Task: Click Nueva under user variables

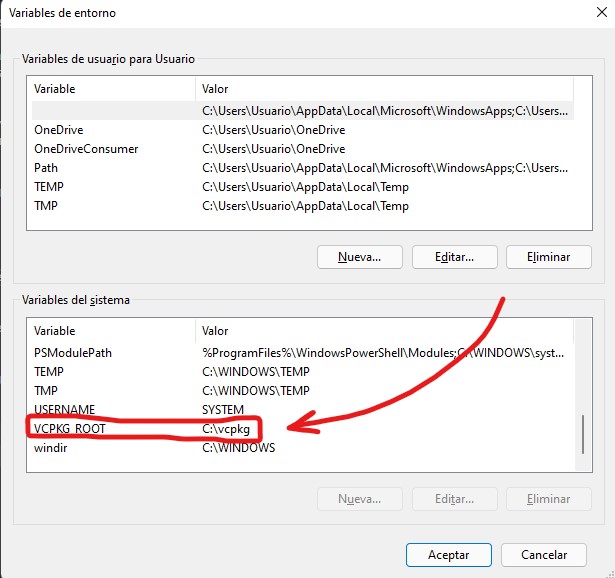Action: click(x=360, y=257)
